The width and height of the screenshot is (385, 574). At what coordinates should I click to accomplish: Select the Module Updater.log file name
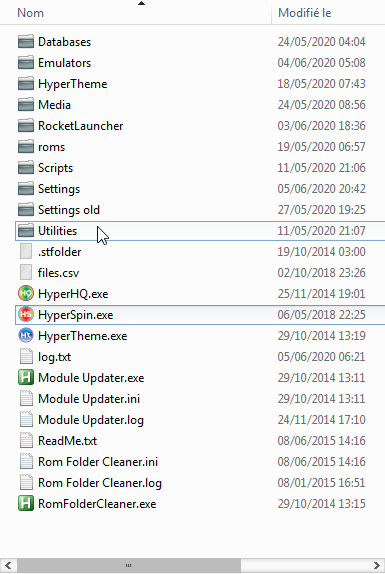pyautogui.click(x=91, y=420)
